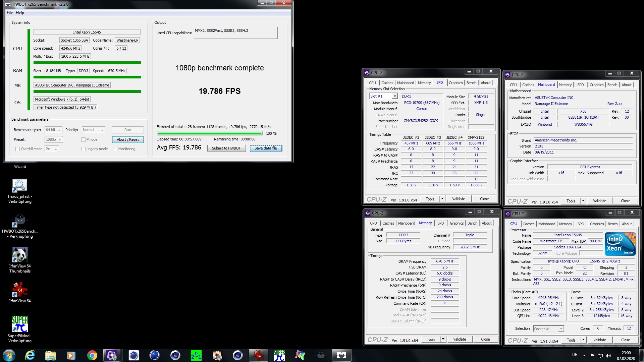Open the colorful paint fan taskbar icon
644x362 pixels.
[300, 355]
